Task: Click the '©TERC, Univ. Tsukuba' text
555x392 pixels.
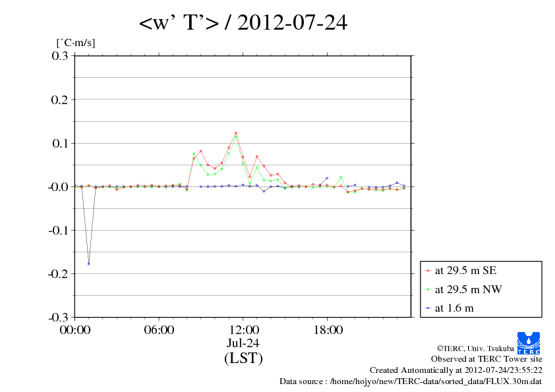Action: coord(475,349)
